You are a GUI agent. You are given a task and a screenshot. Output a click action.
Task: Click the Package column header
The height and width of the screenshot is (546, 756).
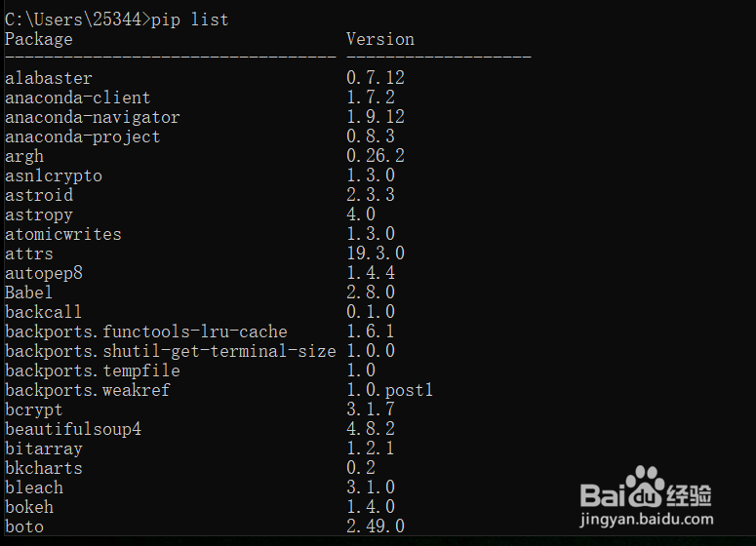click(x=39, y=39)
